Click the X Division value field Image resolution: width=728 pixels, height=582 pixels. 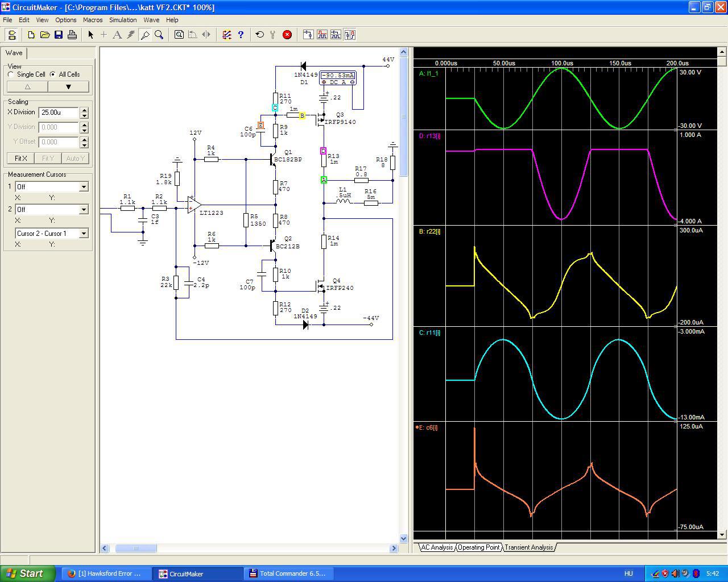[59, 113]
